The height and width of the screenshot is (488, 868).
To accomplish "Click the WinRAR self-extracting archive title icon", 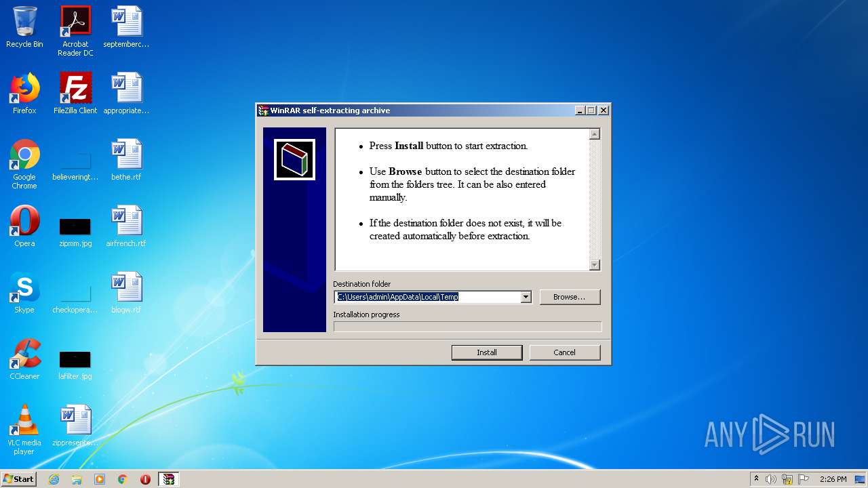I will pyautogui.click(x=263, y=110).
